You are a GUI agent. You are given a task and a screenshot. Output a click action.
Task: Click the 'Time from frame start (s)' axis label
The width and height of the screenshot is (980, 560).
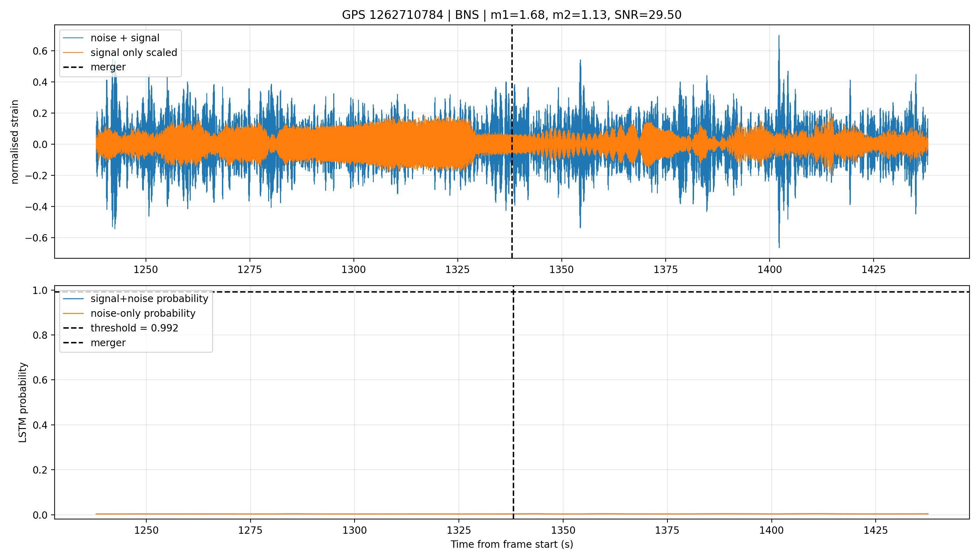[x=512, y=545]
